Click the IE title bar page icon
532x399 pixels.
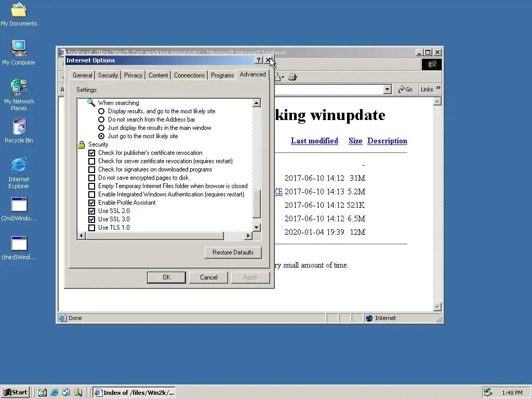62,52
